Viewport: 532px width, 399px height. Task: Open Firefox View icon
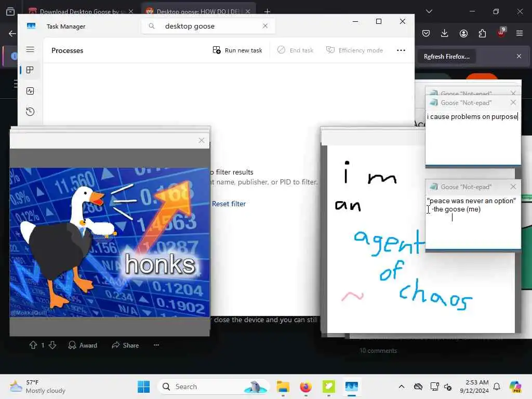[10, 11]
